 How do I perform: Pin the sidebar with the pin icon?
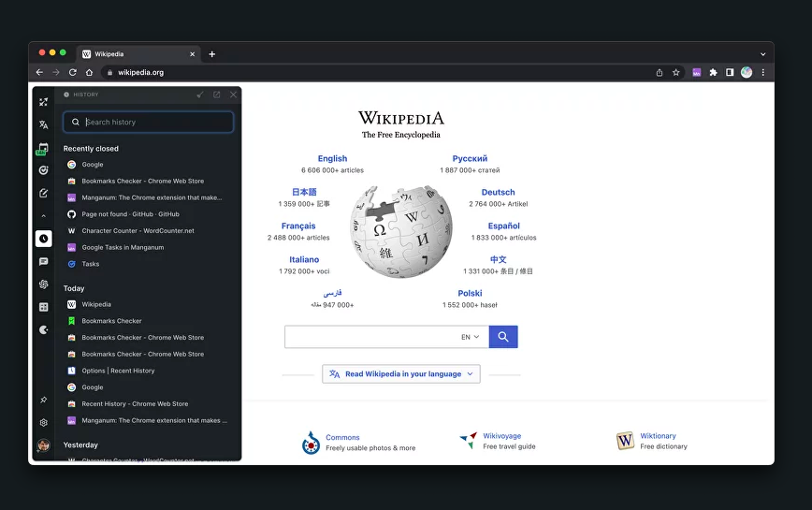coord(43,400)
